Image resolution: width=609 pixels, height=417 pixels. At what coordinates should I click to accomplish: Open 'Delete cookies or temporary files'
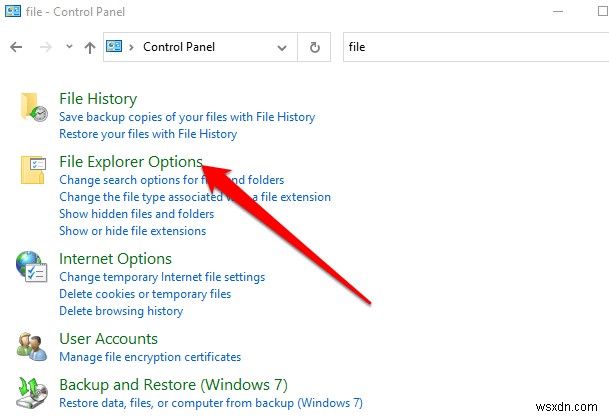145,294
